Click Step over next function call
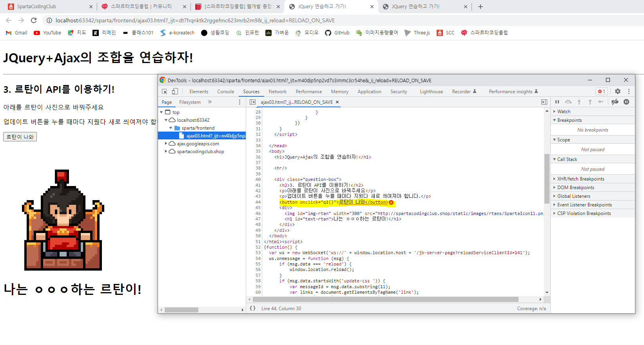 (x=568, y=102)
